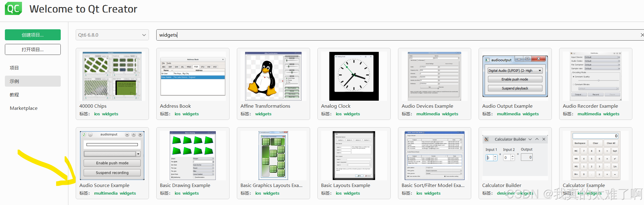Open the Audio Devices Example thumbnail
The image size is (644, 205).
point(435,76)
